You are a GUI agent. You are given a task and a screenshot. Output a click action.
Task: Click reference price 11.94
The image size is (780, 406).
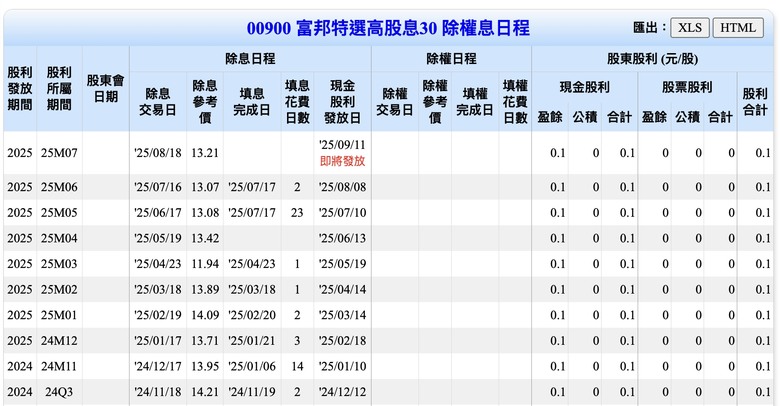(205, 264)
